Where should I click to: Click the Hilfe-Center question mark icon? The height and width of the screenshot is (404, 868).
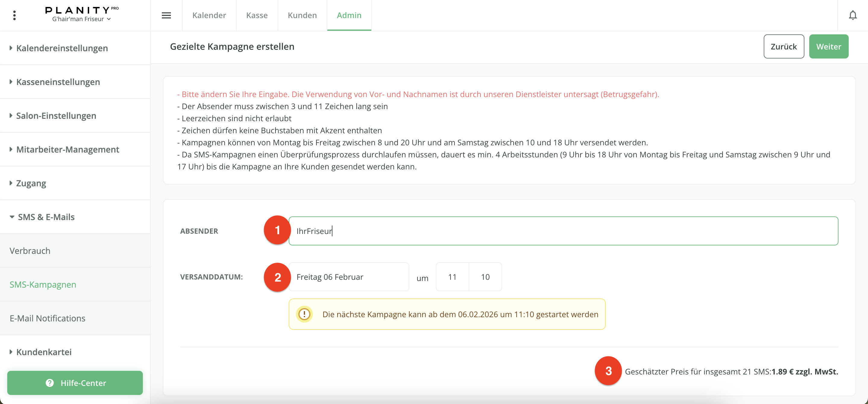click(50, 383)
